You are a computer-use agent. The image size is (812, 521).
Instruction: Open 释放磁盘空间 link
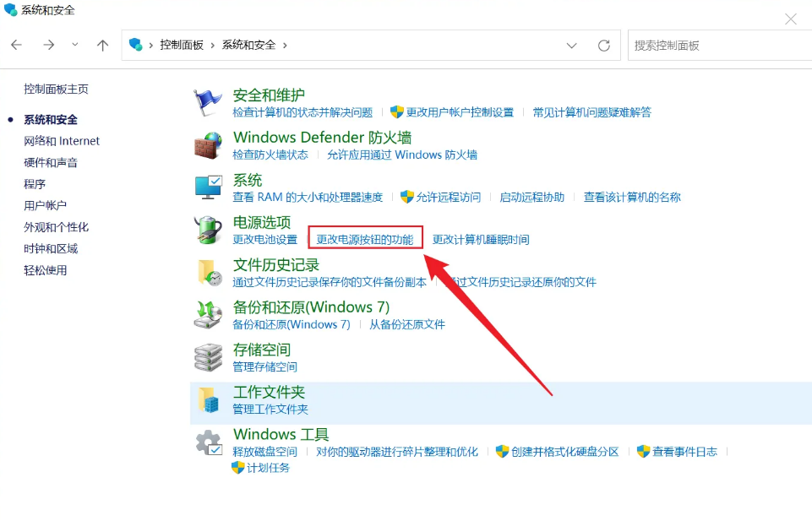264,452
